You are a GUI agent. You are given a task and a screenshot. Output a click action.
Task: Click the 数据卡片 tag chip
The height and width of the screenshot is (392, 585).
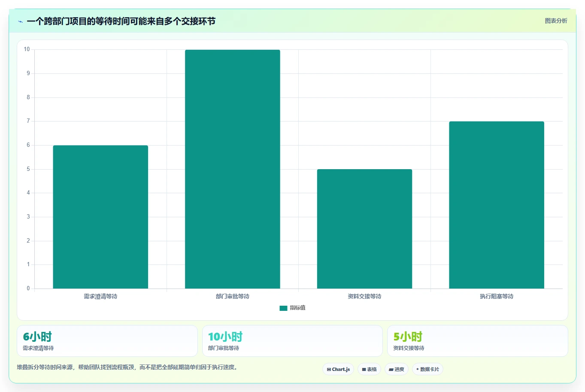[x=427, y=369]
